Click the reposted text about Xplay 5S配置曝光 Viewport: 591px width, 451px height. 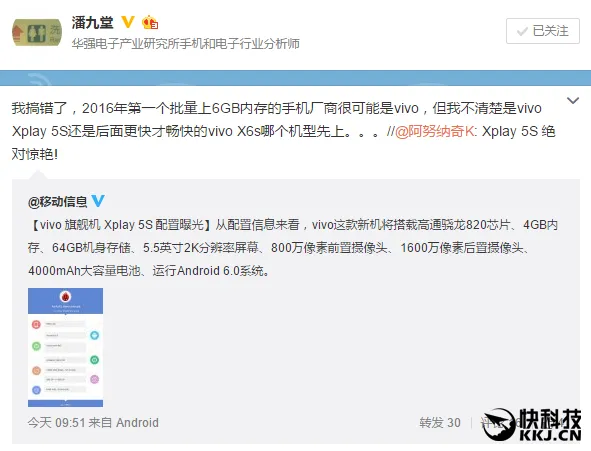tap(293, 248)
